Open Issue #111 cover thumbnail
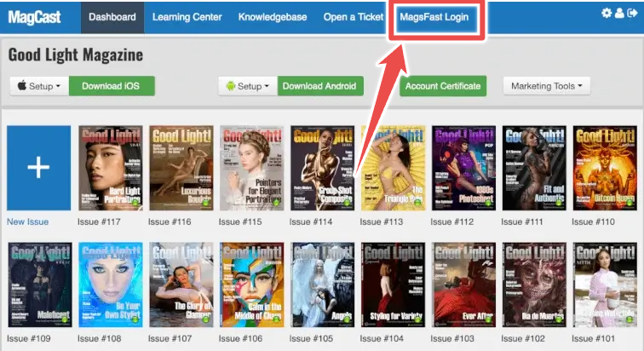 click(x=534, y=168)
